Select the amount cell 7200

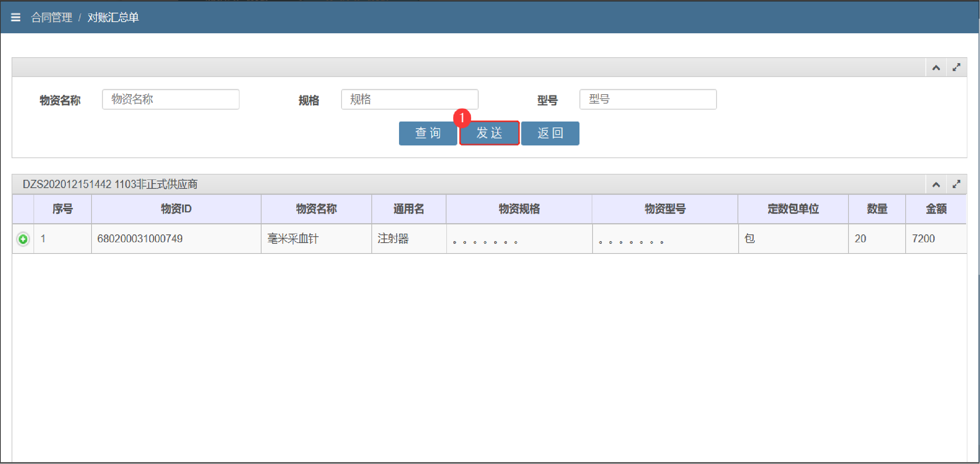point(936,239)
